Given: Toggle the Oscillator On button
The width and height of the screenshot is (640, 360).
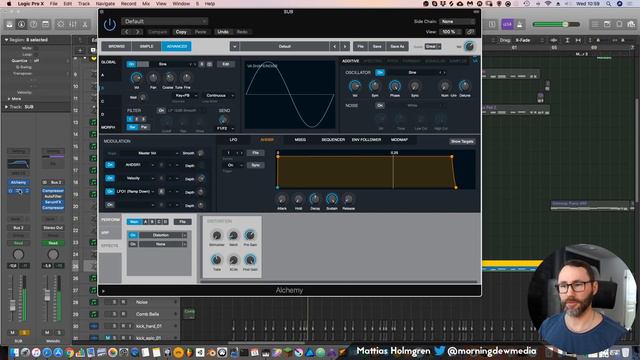Looking at the screenshot, I should [380, 73].
